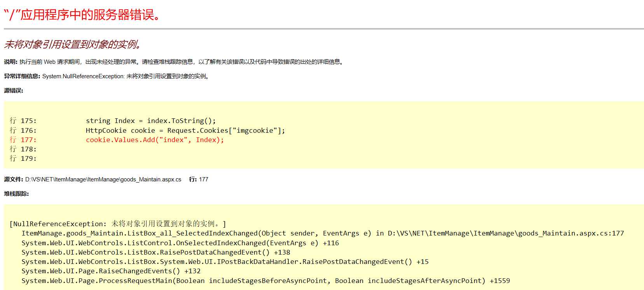
Task: Click the Page.RaiseChangedEvents() +132 frame
Action: [111, 271]
